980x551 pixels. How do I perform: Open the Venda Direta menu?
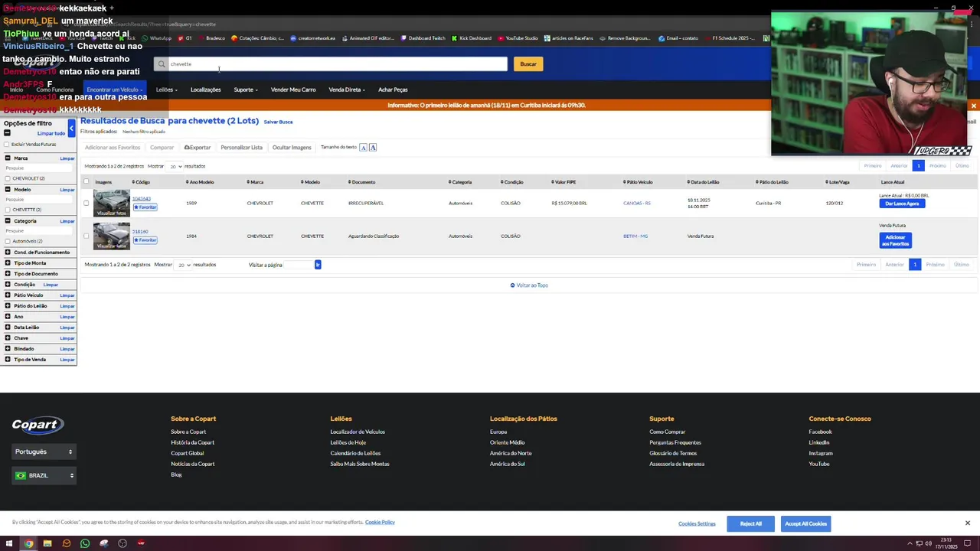346,90
